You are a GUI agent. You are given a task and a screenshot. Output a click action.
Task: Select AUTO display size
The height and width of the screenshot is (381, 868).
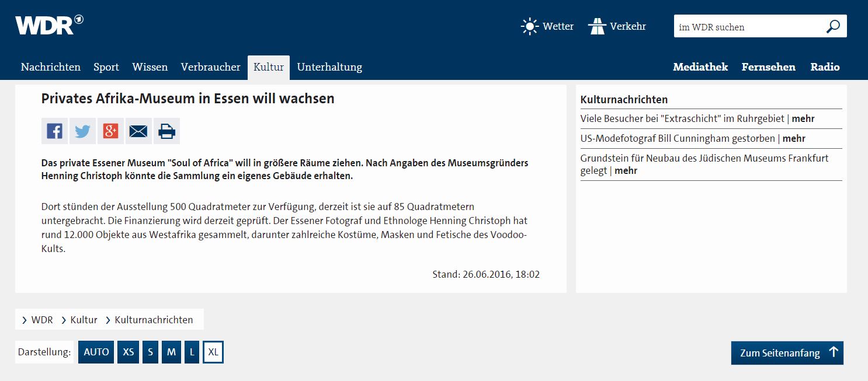click(96, 352)
